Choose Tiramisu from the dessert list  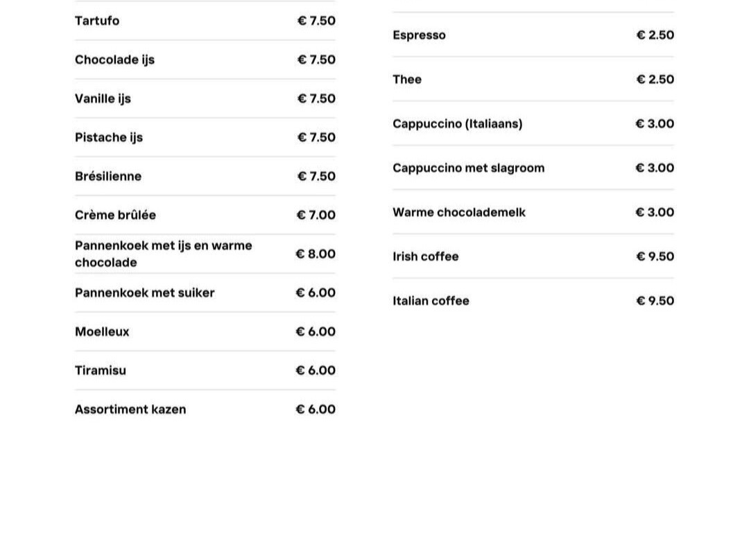click(101, 370)
